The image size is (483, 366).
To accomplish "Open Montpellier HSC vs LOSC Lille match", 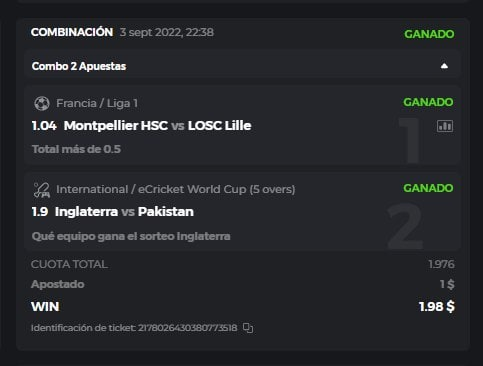I will pyautogui.click(x=158, y=126).
